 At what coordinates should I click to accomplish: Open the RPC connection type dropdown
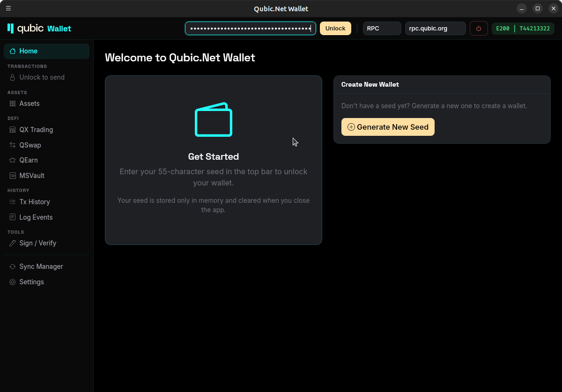[x=382, y=29]
